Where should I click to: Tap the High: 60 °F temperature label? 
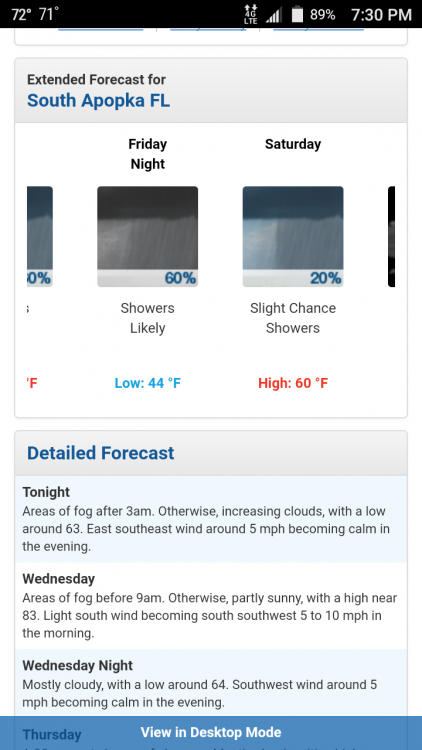[293, 383]
